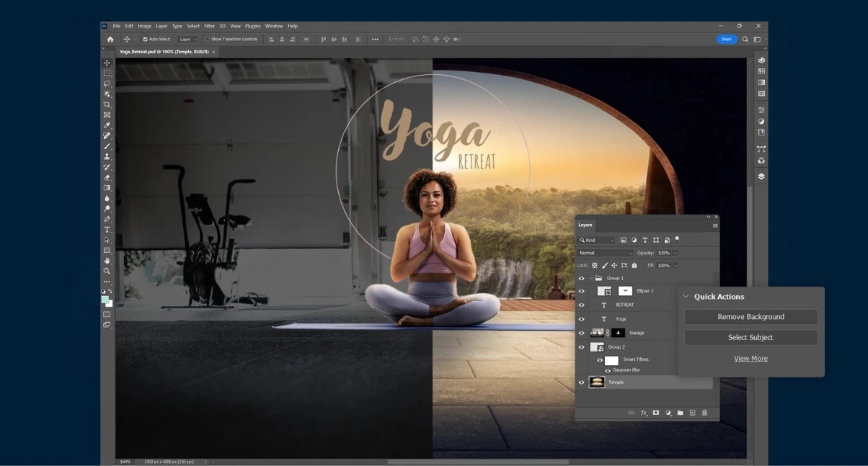The image size is (868, 466).
Task: Open the View More link
Action: 750,359
